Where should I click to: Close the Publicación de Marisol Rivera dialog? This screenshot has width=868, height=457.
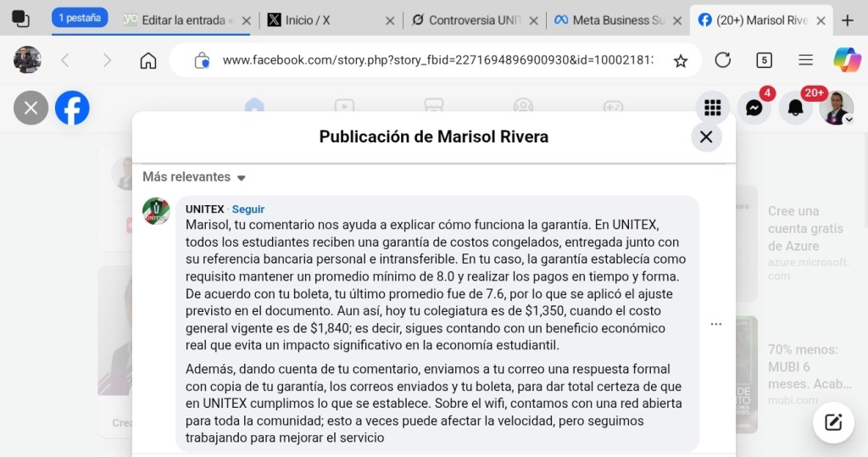coord(705,137)
